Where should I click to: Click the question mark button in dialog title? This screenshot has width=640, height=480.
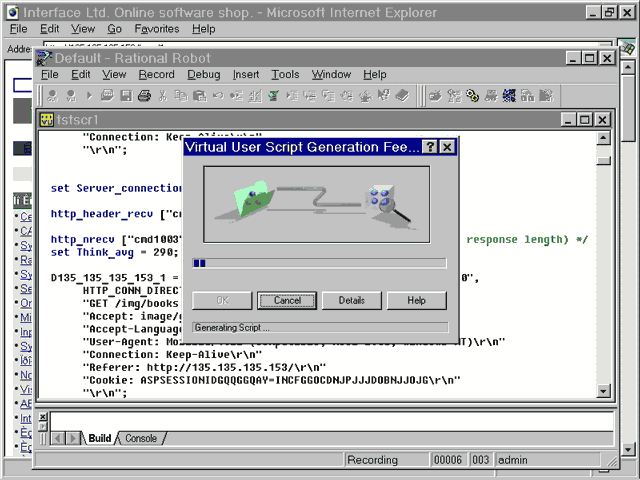click(430, 147)
